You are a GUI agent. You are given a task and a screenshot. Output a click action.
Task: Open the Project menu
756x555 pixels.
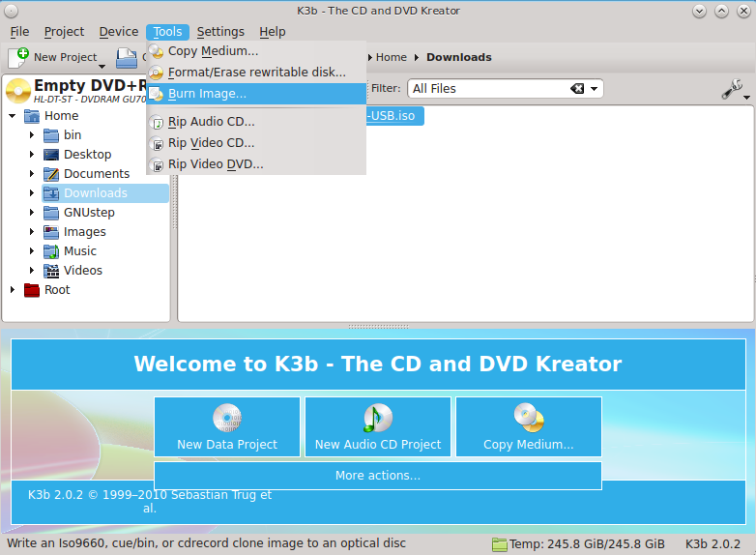[64, 32]
